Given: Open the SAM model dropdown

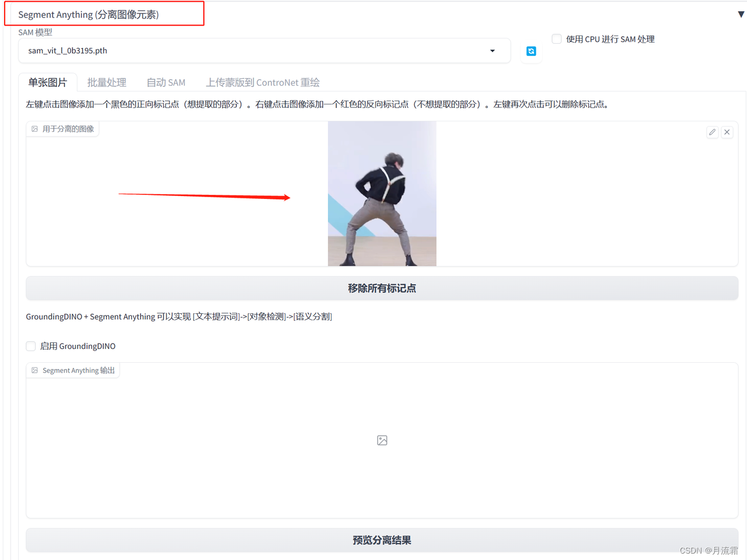Looking at the screenshot, I should pos(264,51).
